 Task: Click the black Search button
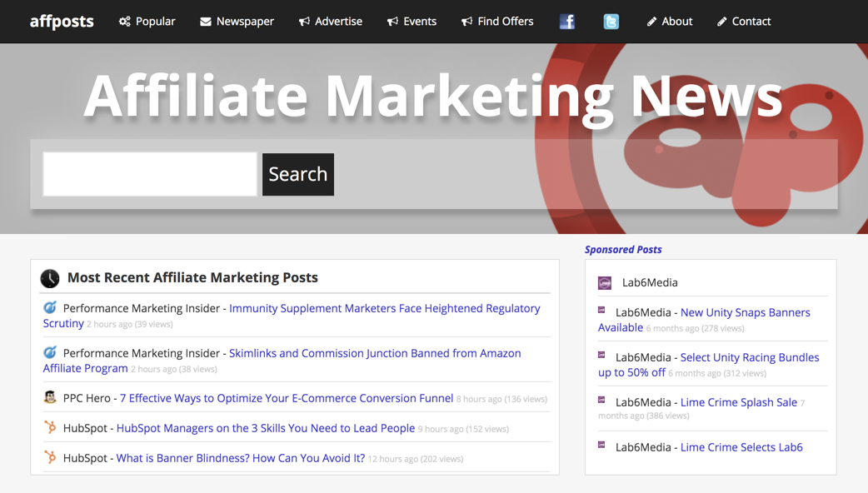(298, 174)
